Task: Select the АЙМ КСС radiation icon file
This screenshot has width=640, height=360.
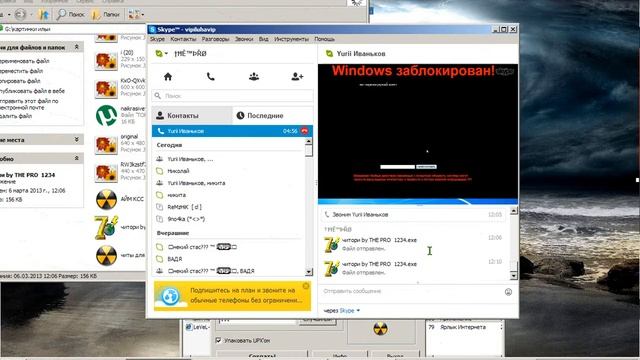Action: click(106, 199)
